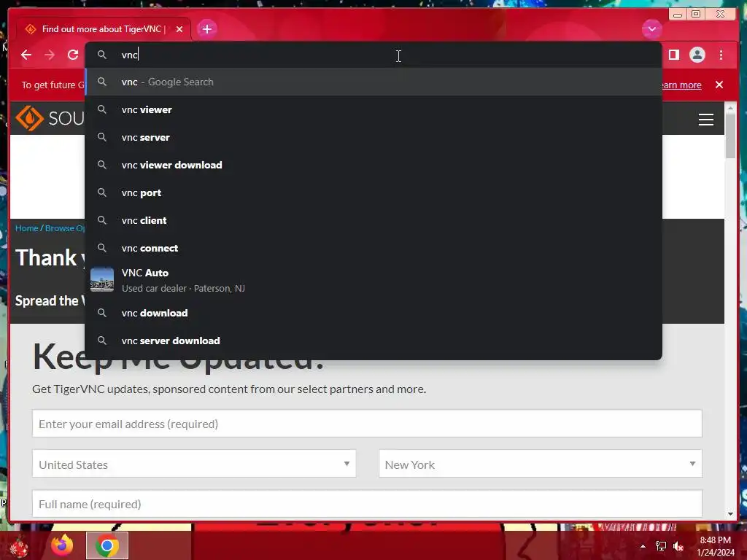The width and height of the screenshot is (747, 560).
Task: Dismiss the update infobar with X
Action: tap(719, 85)
